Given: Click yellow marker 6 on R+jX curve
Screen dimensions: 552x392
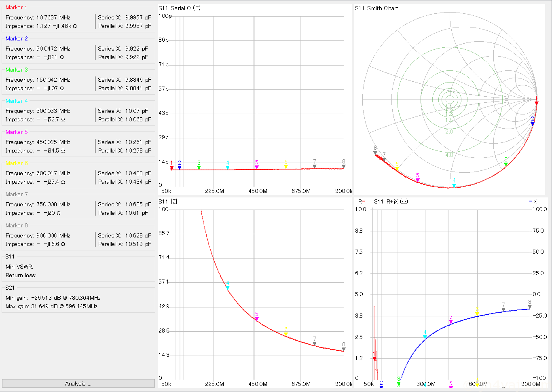Looking at the screenshot, I should click(477, 314).
